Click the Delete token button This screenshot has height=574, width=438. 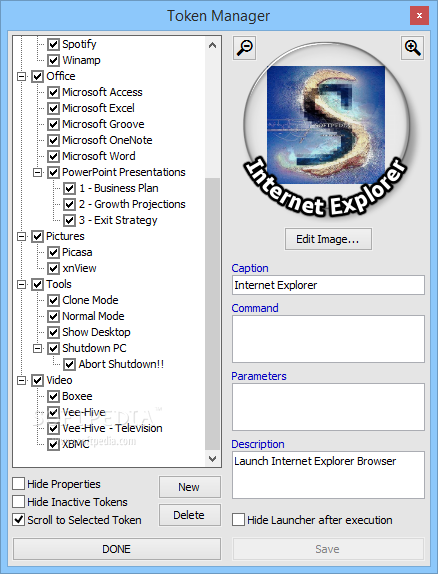(190, 515)
